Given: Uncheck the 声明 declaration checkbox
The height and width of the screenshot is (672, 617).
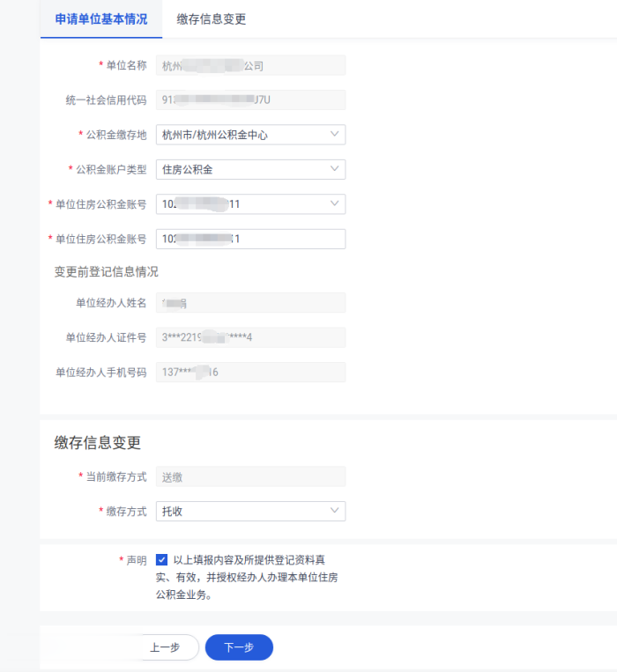Looking at the screenshot, I should [x=161, y=560].
